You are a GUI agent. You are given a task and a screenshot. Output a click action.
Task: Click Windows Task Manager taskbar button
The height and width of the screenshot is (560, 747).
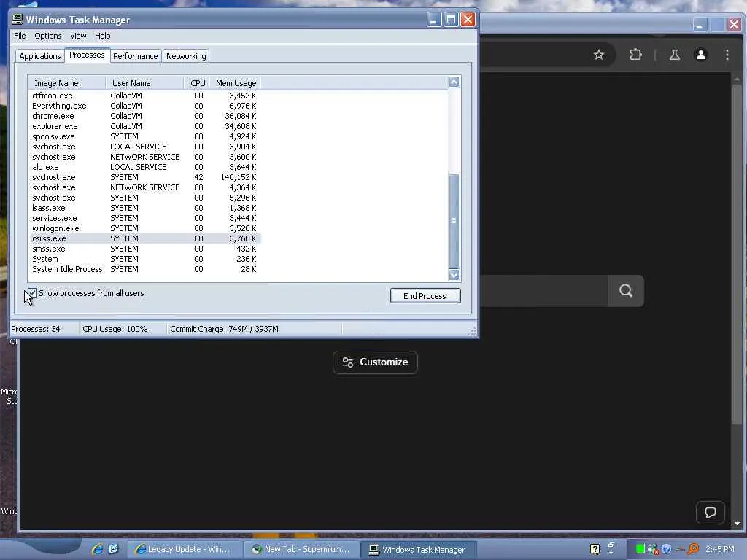click(418, 550)
